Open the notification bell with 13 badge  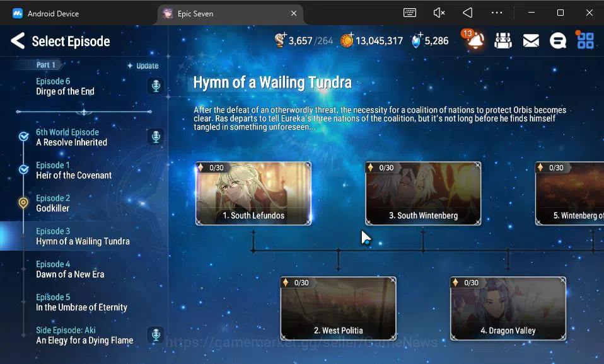[473, 40]
